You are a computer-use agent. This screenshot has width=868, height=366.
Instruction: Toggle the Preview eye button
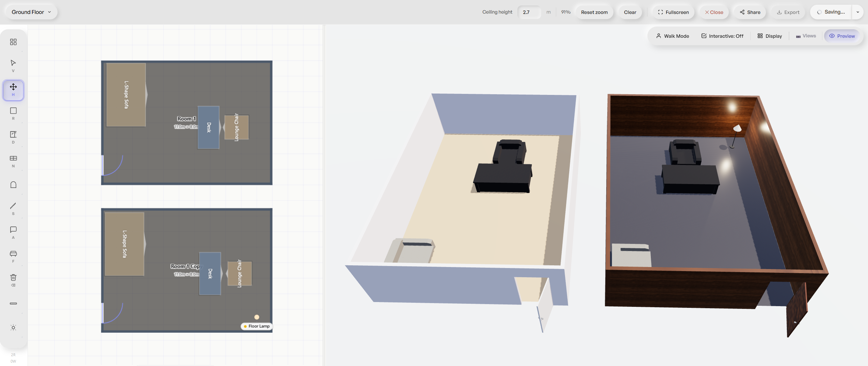click(x=842, y=36)
